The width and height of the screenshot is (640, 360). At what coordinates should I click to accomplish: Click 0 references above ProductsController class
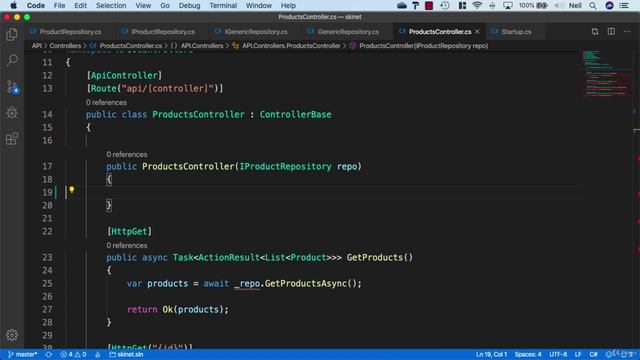coord(106,102)
